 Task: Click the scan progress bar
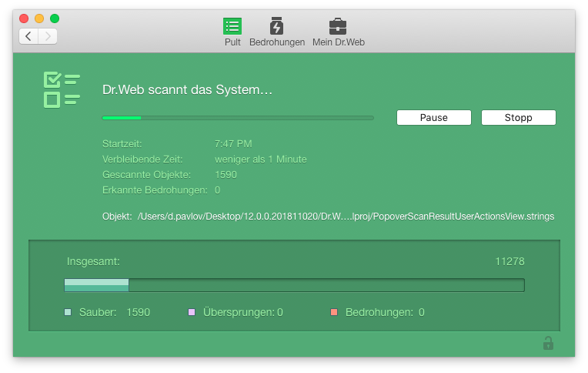[x=238, y=118]
